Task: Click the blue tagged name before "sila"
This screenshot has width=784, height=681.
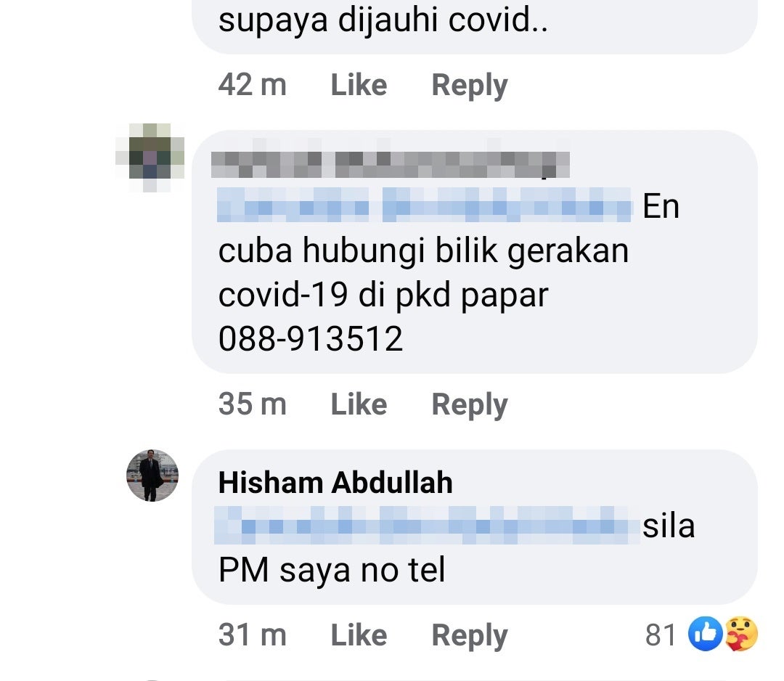Action: pos(427,525)
